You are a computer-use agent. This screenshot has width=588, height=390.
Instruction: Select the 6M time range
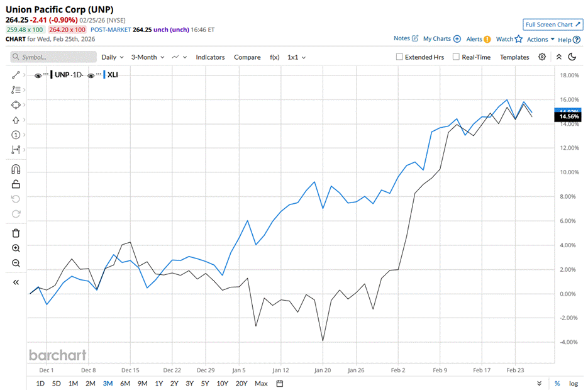click(x=125, y=383)
